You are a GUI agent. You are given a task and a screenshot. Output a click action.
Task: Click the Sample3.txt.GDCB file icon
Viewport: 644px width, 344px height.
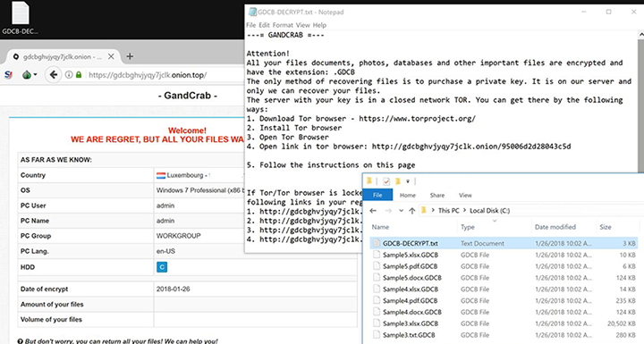click(x=377, y=335)
